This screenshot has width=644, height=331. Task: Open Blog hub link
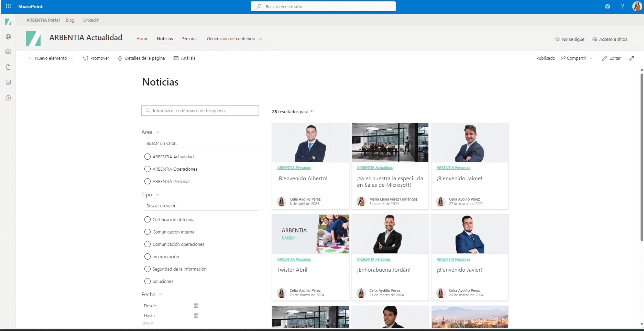pos(70,20)
